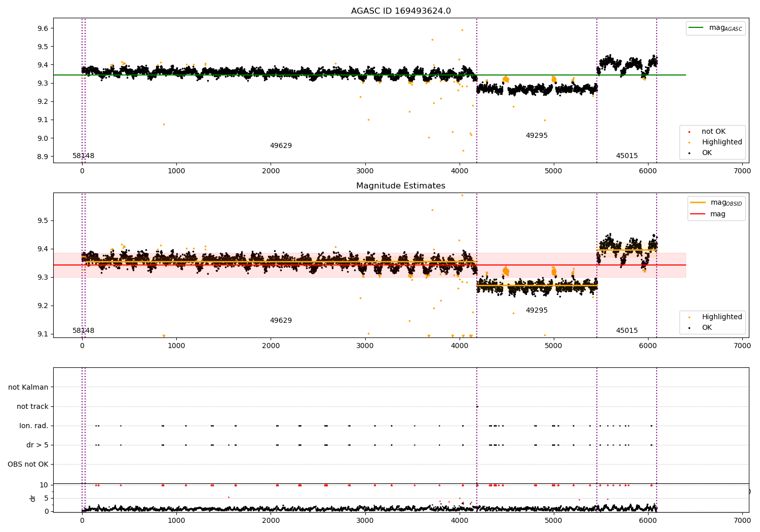Click the 7000 x-tick under the AGASC ID plot
Viewport: 760px width, 532px height.
742,171
